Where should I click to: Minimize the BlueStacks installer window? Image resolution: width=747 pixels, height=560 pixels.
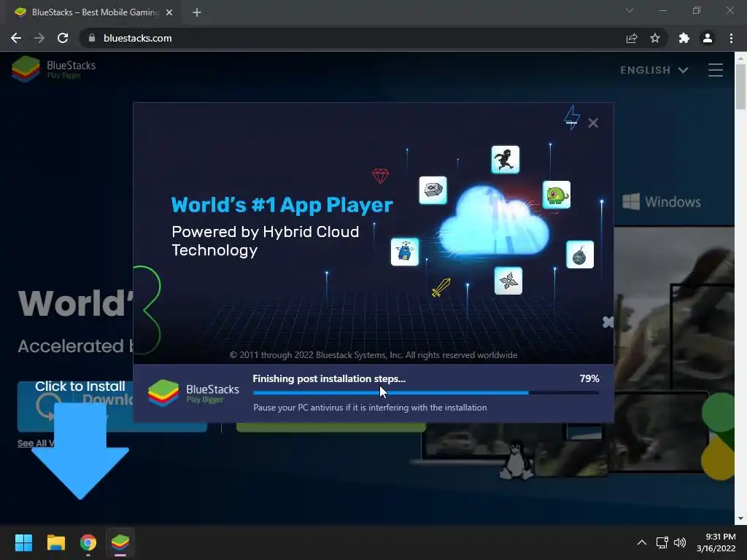click(x=572, y=122)
